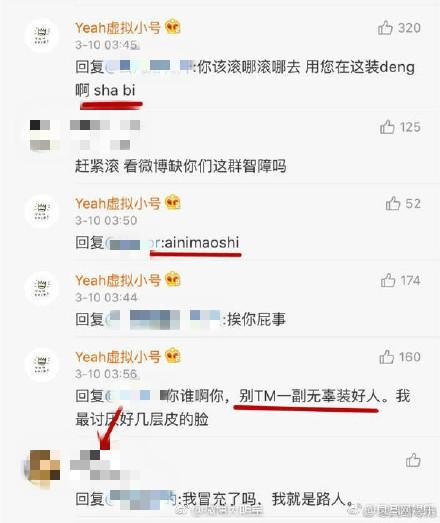The width and height of the screenshot is (440, 523).
Task: Click avatar of the 03:44 comment
Action: (x=41, y=288)
